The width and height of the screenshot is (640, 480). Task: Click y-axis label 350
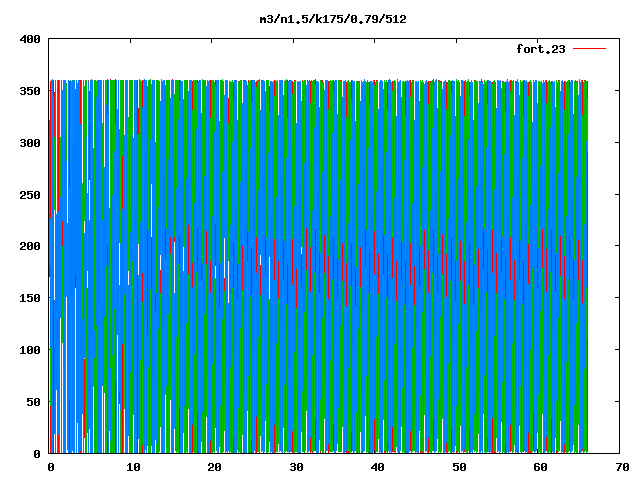[x=30, y=91]
